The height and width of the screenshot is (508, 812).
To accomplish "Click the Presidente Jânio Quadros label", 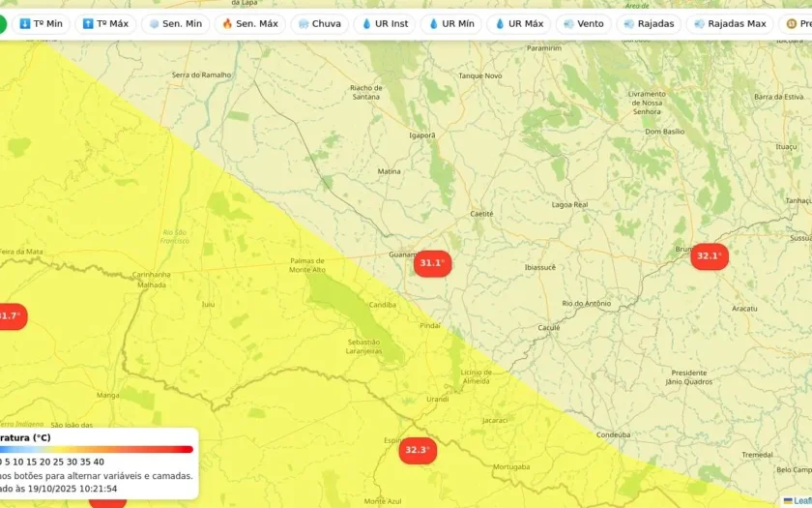I will [x=689, y=377].
